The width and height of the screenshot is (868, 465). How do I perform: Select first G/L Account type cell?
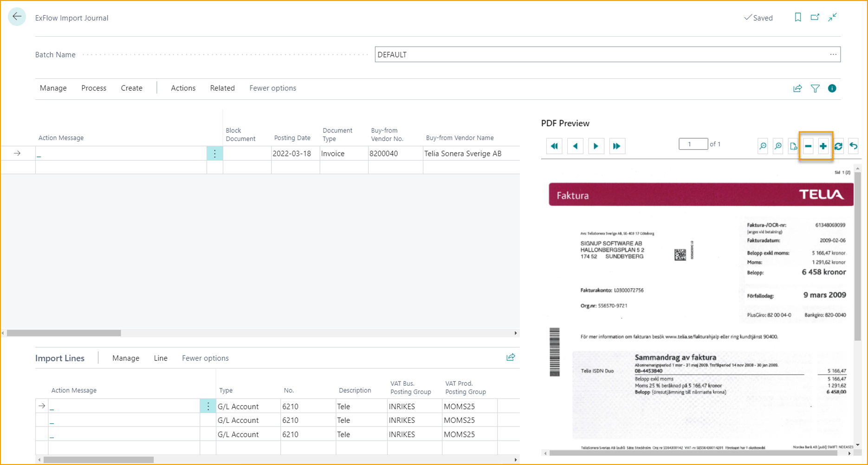coord(248,407)
